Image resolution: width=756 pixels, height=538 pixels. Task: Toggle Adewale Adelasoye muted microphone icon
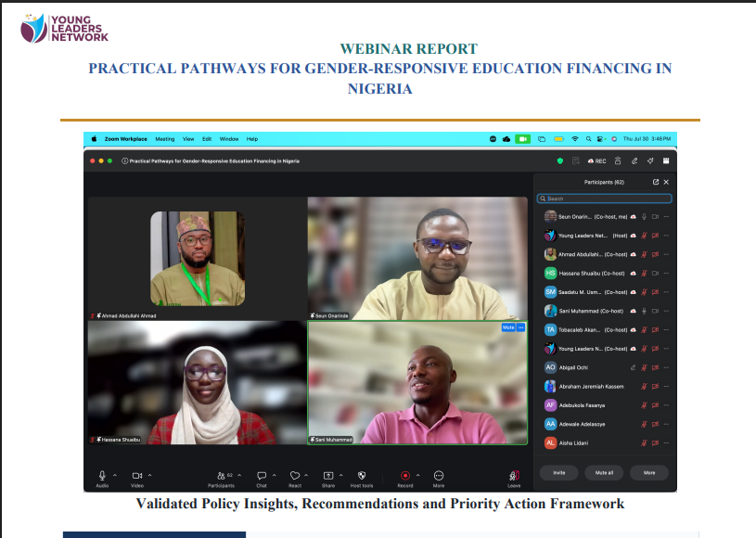[644, 424]
